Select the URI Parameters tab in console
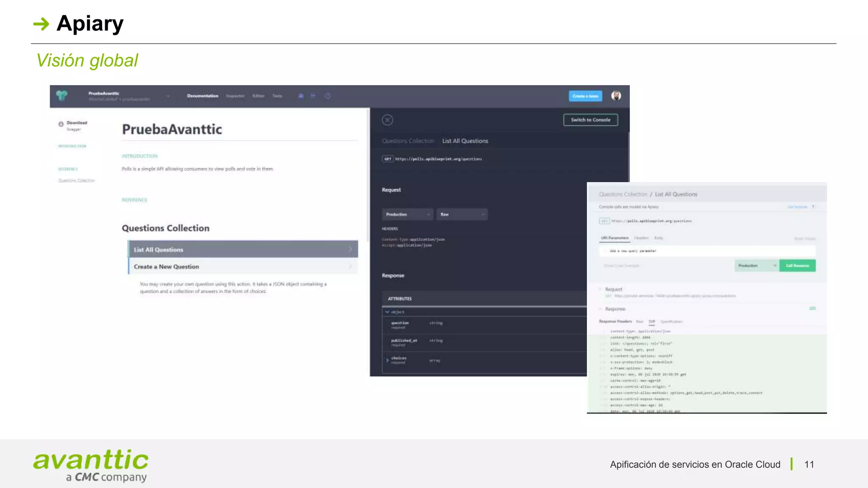868x488 pixels. (614, 238)
